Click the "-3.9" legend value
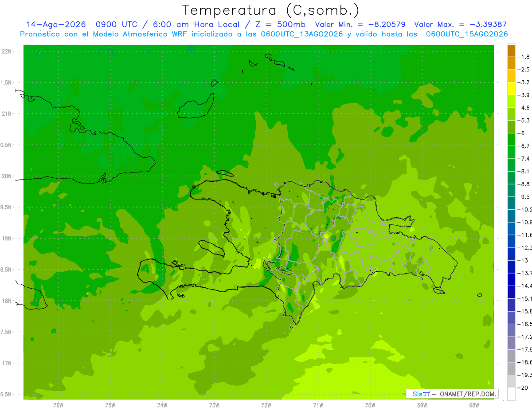The height and width of the screenshot is (411, 532). 524,95
